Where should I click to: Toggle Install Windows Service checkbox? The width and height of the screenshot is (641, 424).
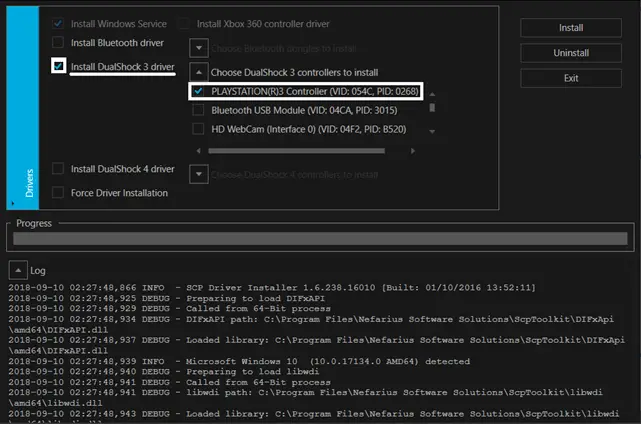(58, 24)
